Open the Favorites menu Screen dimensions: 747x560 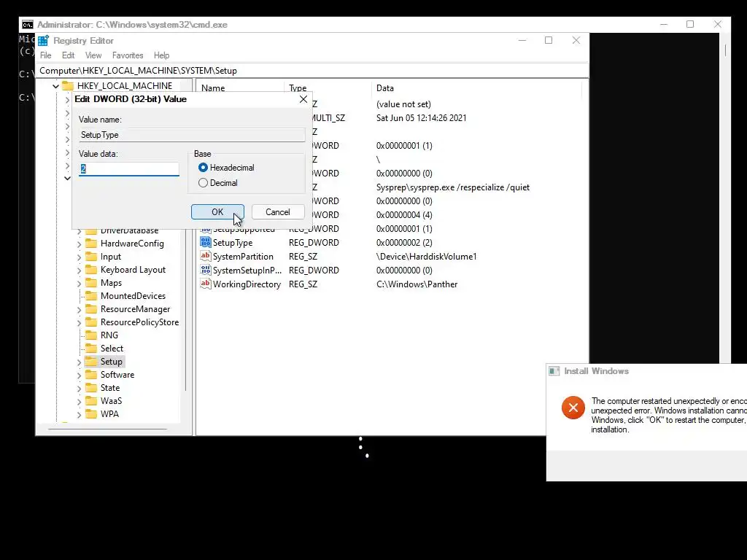coord(128,55)
